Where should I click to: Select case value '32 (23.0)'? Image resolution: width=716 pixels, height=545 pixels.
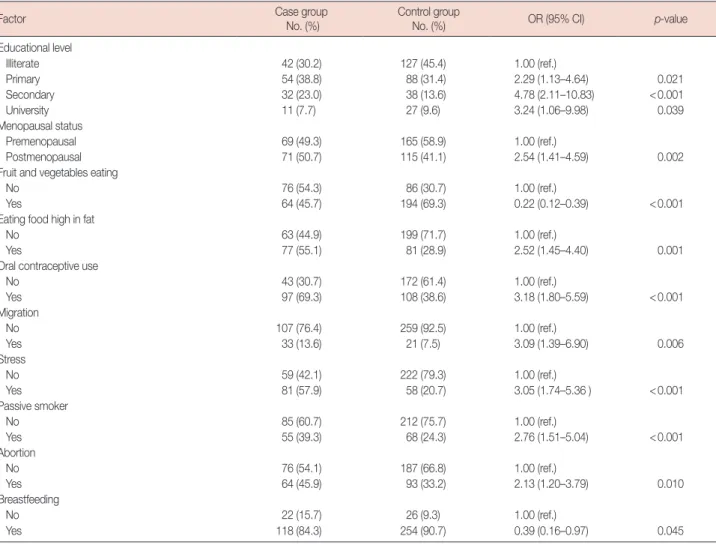coord(301,95)
